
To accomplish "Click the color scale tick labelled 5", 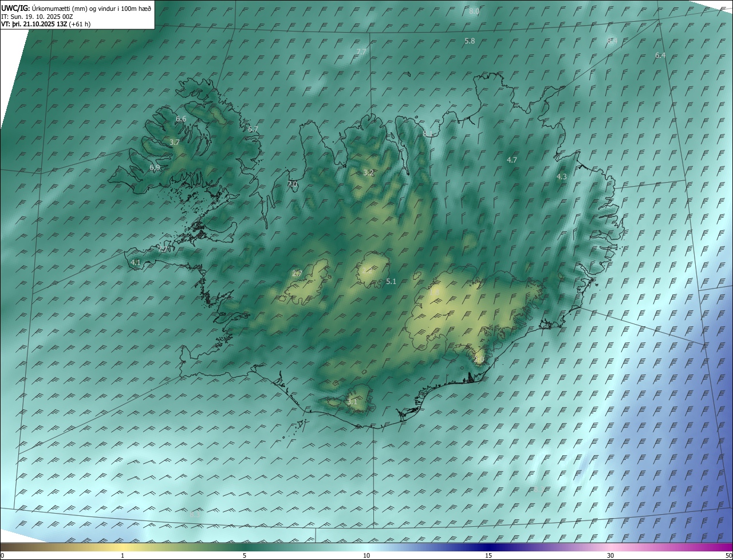I will 245,555.
